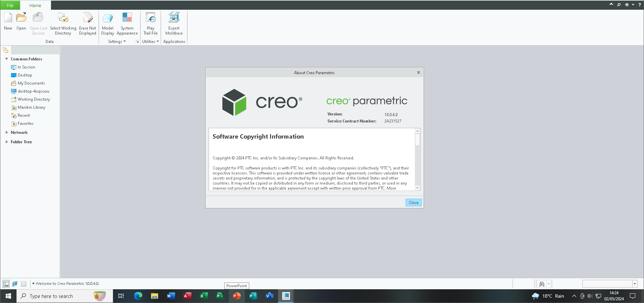Image resolution: width=644 pixels, height=303 pixels.
Task: Open the File menu tab
Action: (10, 5)
